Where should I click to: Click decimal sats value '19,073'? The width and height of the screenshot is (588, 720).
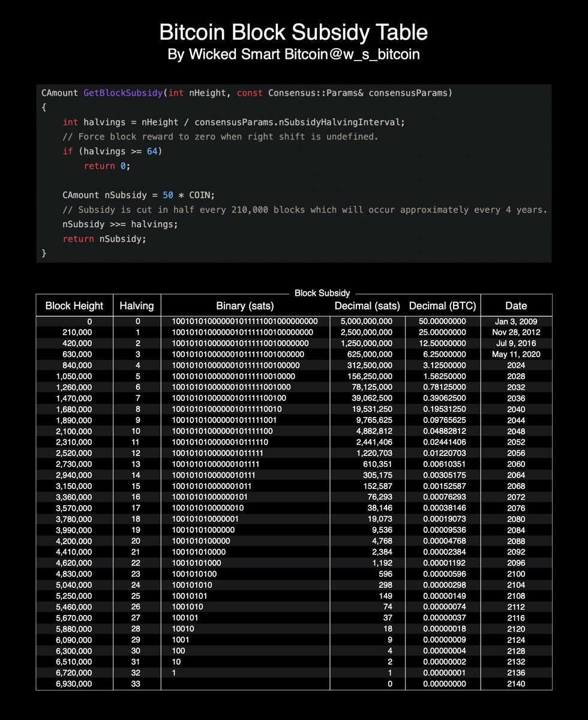tap(379, 519)
